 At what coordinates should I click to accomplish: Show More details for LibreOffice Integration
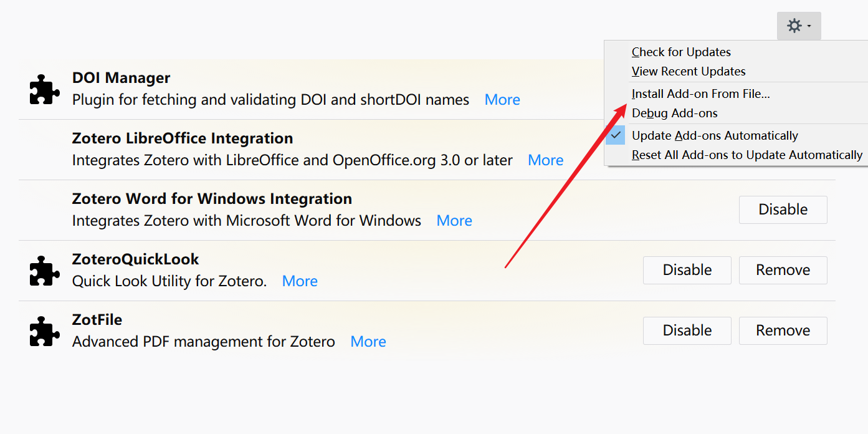click(545, 160)
